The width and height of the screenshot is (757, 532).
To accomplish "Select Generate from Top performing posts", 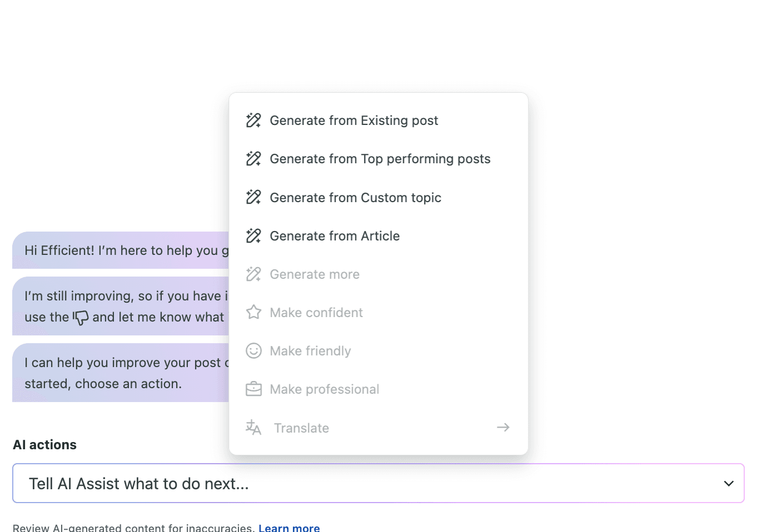I will pos(378,159).
